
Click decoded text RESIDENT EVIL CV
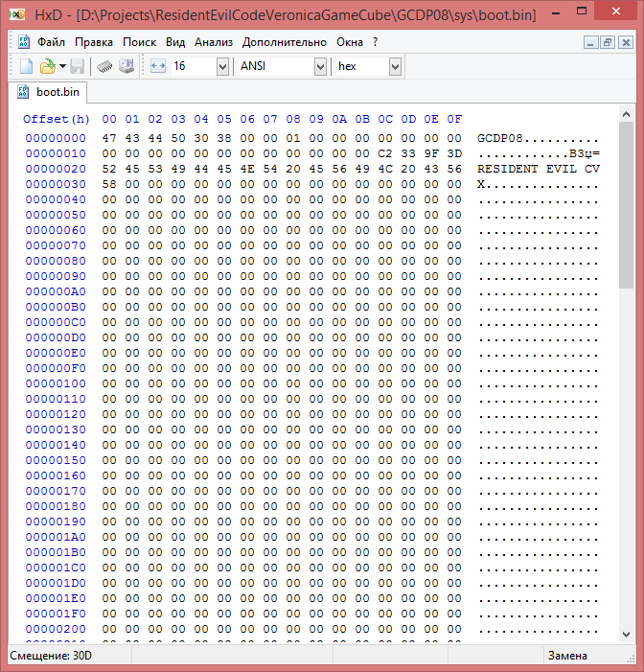(539, 169)
